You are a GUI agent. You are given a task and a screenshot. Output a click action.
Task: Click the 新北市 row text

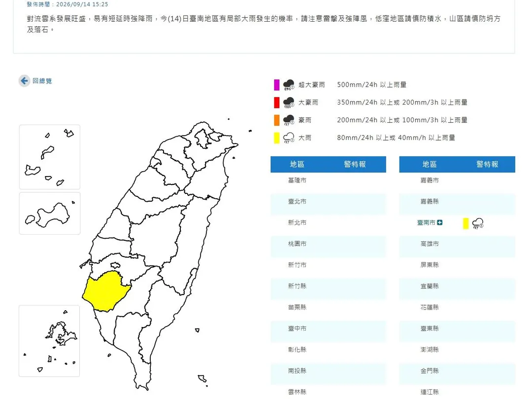tap(297, 222)
